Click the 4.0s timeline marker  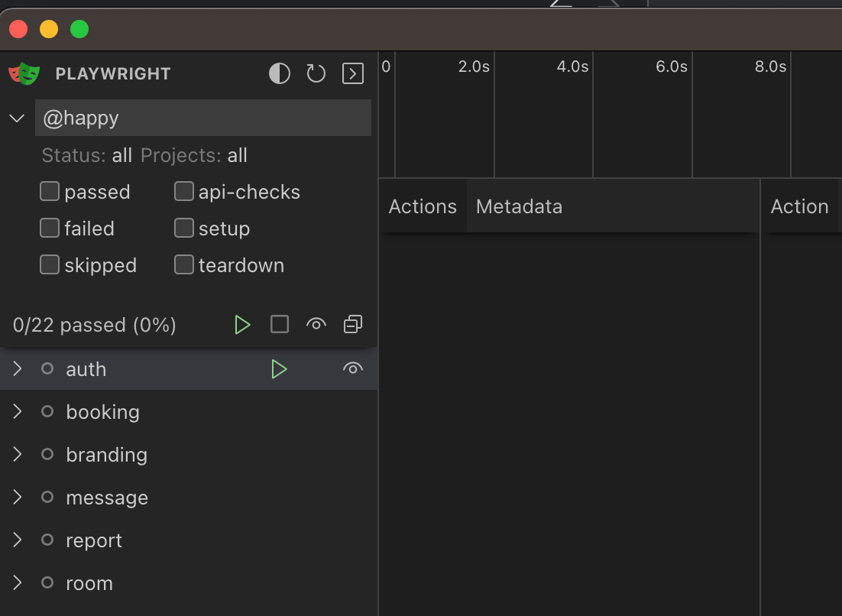pyautogui.click(x=572, y=66)
